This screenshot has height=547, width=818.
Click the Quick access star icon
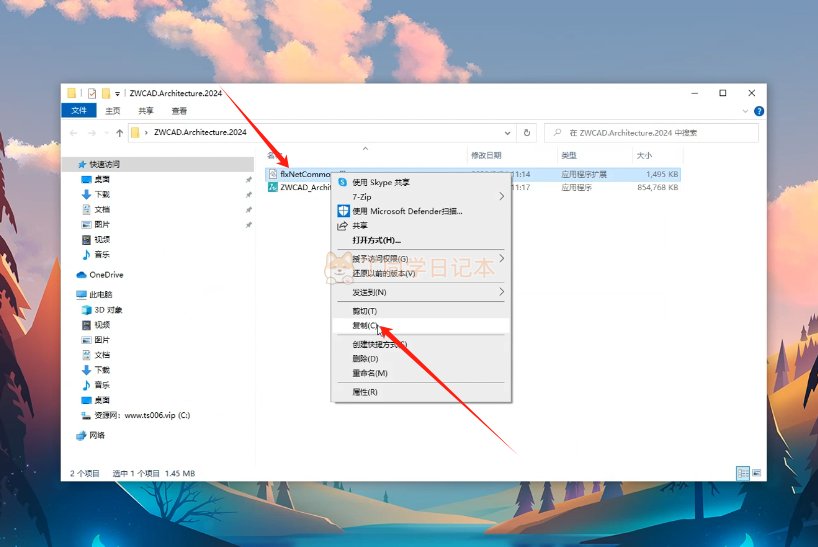tap(81, 164)
